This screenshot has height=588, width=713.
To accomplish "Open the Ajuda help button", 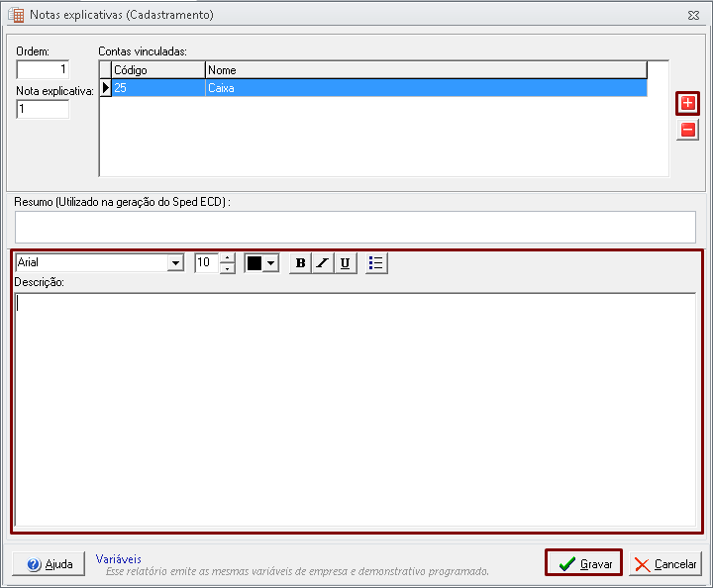I will pyautogui.click(x=49, y=564).
